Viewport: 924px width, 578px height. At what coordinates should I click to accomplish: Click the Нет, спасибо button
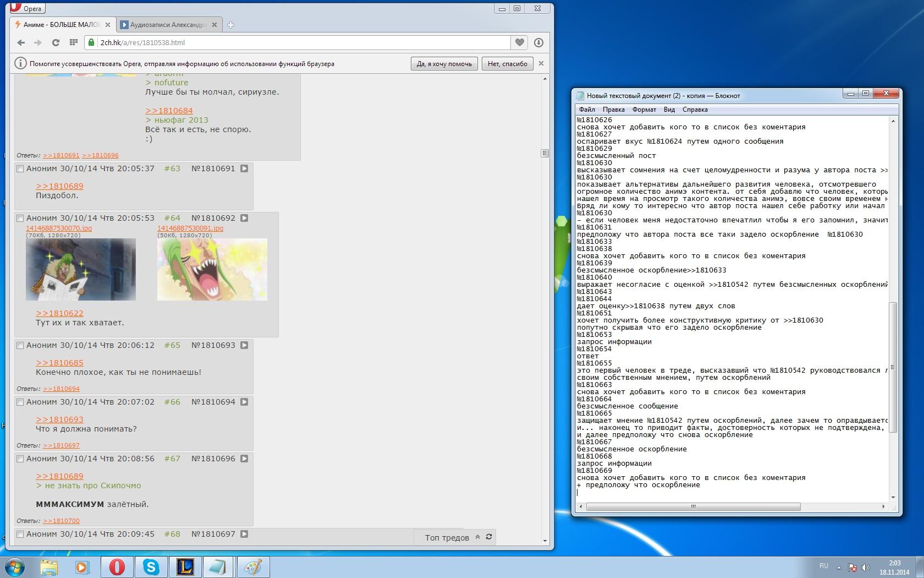point(507,64)
